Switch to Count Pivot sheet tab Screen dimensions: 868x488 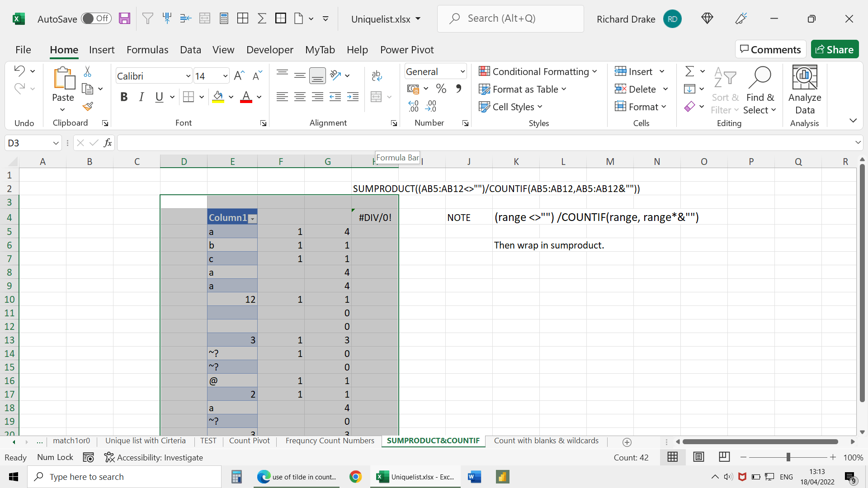(x=249, y=441)
